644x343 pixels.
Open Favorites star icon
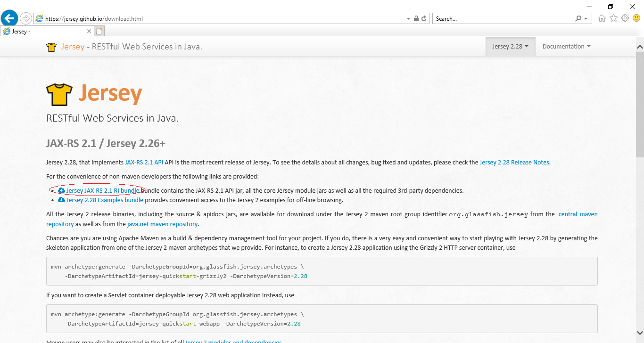[x=613, y=18]
